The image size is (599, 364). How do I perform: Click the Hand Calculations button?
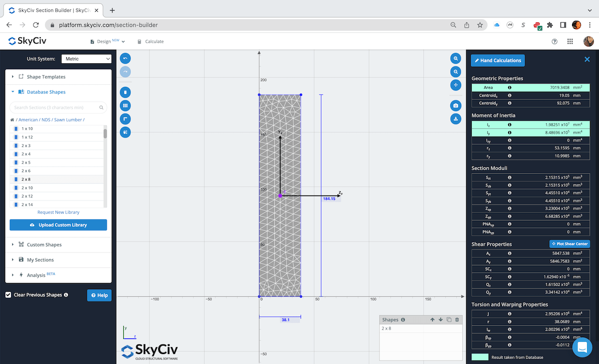[497, 60]
